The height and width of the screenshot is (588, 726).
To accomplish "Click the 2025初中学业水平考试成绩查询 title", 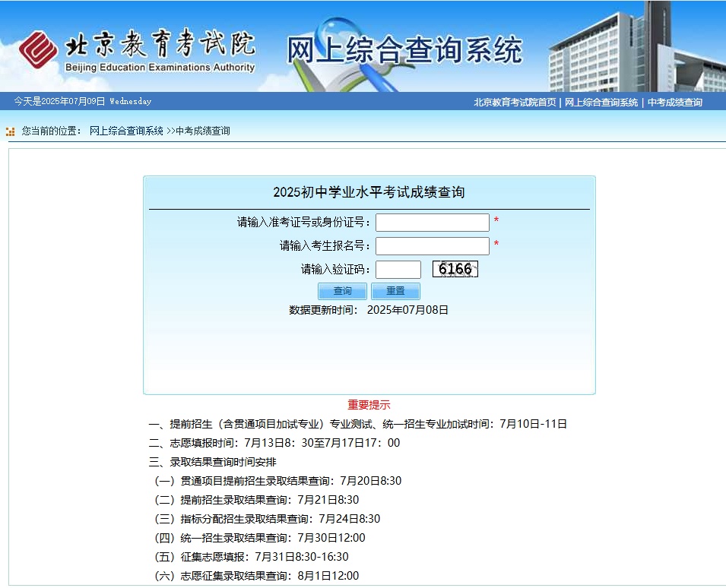I will pyautogui.click(x=369, y=191).
